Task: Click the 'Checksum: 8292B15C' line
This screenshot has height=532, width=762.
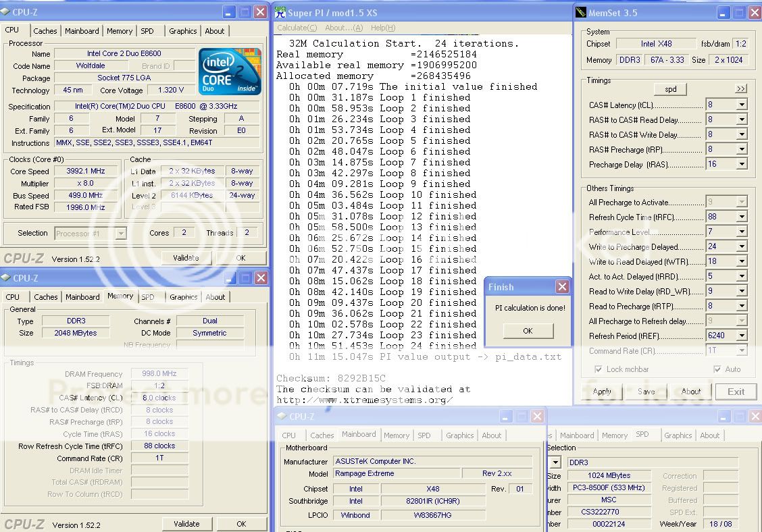Action: pyautogui.click(x=331, y=378)
